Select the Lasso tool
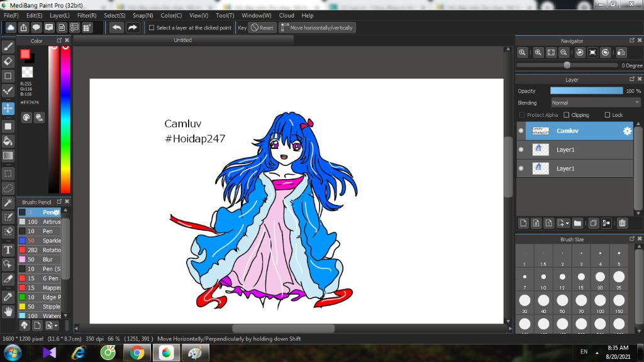644x362 pixels. (8, 189)
